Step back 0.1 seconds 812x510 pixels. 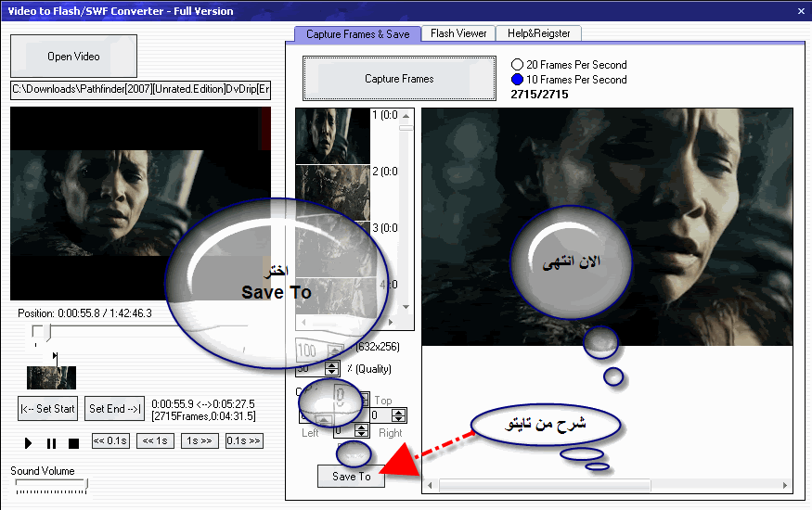[x=110, y=441]
